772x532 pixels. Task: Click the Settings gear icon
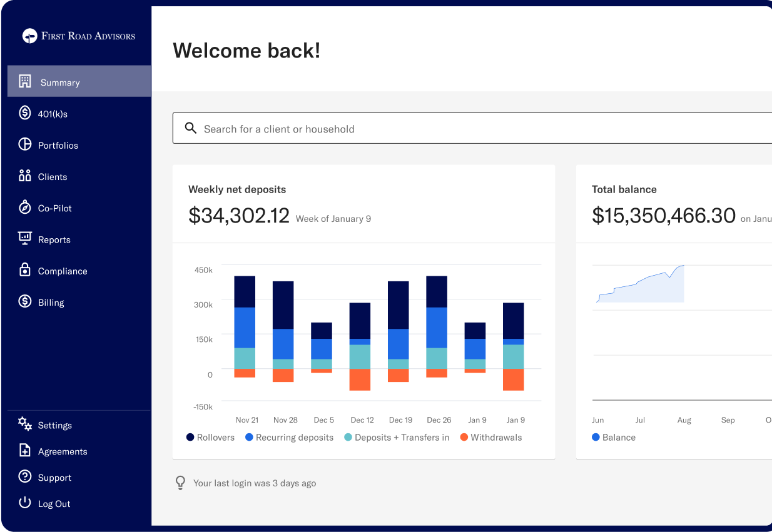click(x=25, y=424)
